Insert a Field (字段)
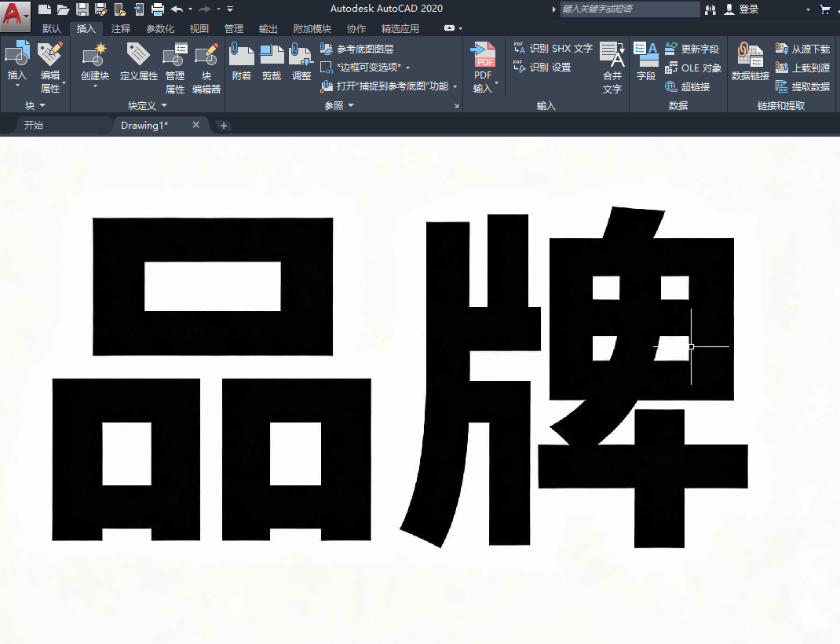Image resolution: width=840 pixels, height=644 pixels. coord(646,61)
